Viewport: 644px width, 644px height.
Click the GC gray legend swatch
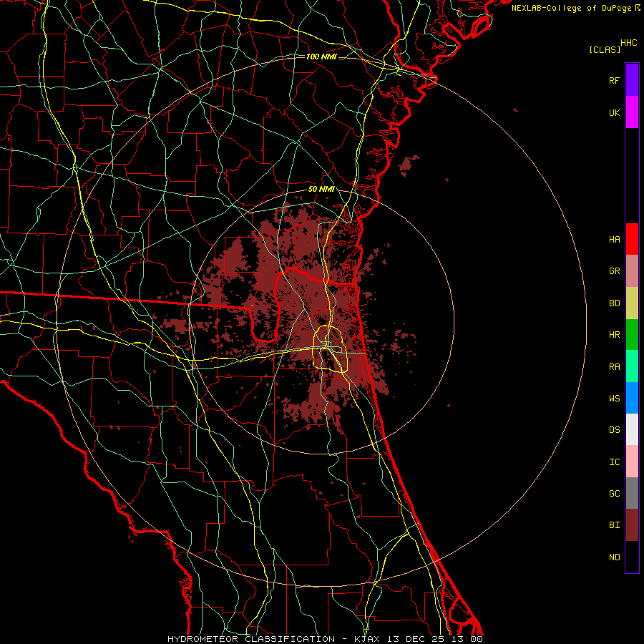pos(632,493)
